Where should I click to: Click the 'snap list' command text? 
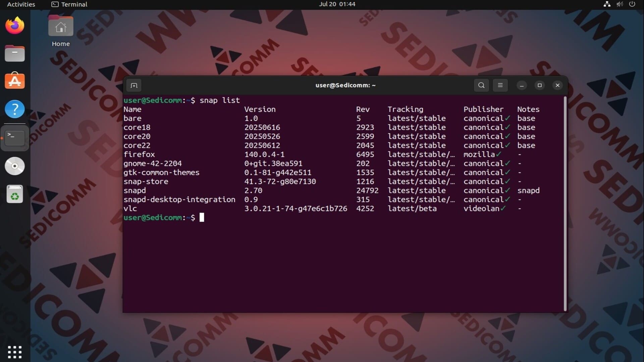220,100
